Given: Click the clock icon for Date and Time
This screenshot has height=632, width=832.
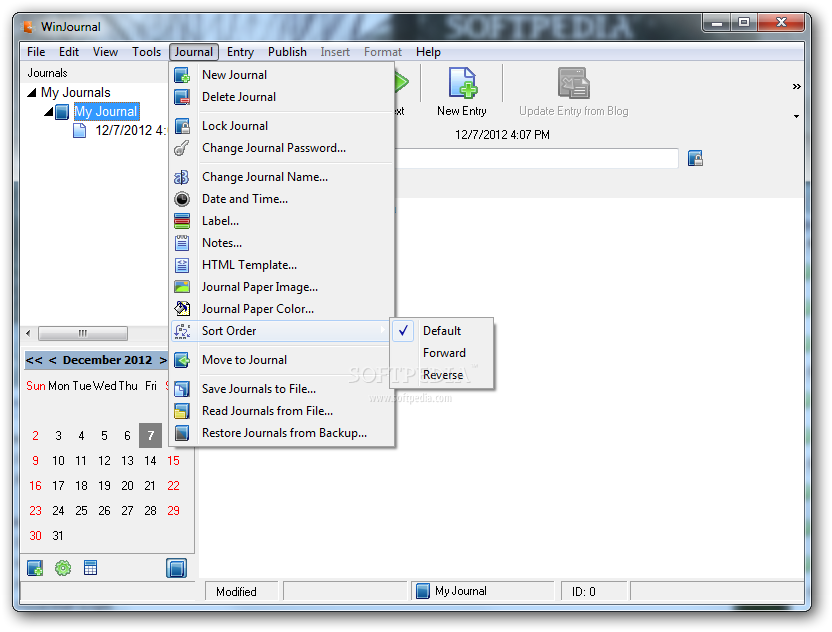Looking at the screenshot, I should [x=182, y=199].
